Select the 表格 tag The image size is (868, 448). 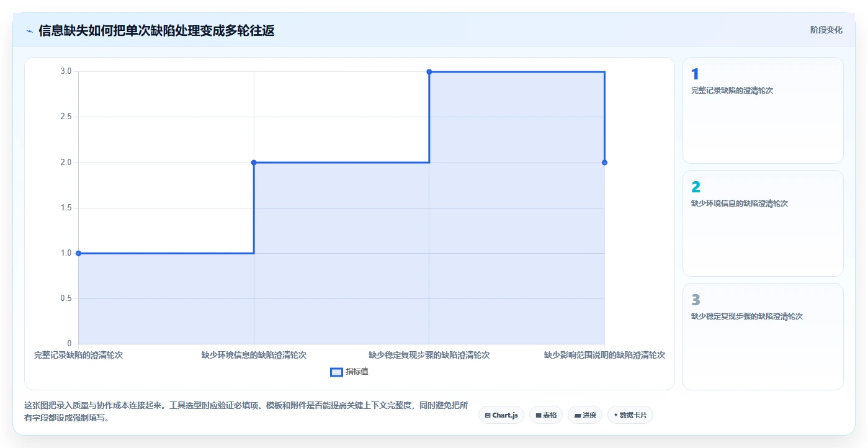(546, 415)
